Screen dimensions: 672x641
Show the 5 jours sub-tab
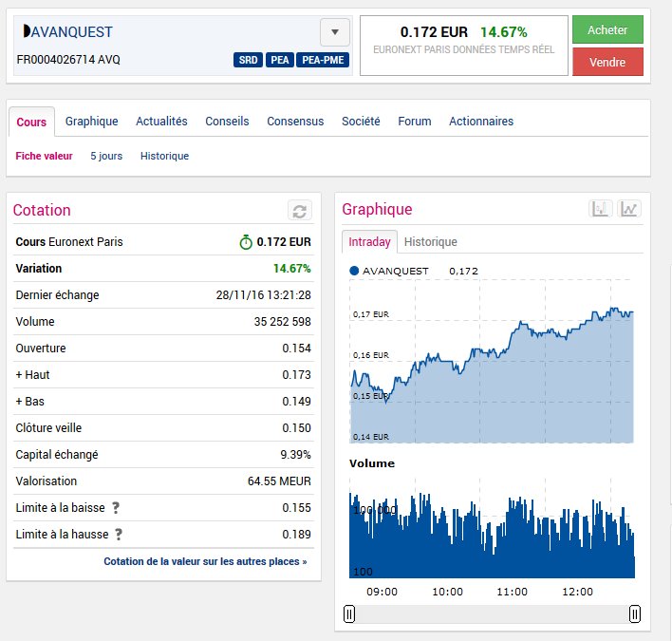pyautogui.click(x=106, y=156)
